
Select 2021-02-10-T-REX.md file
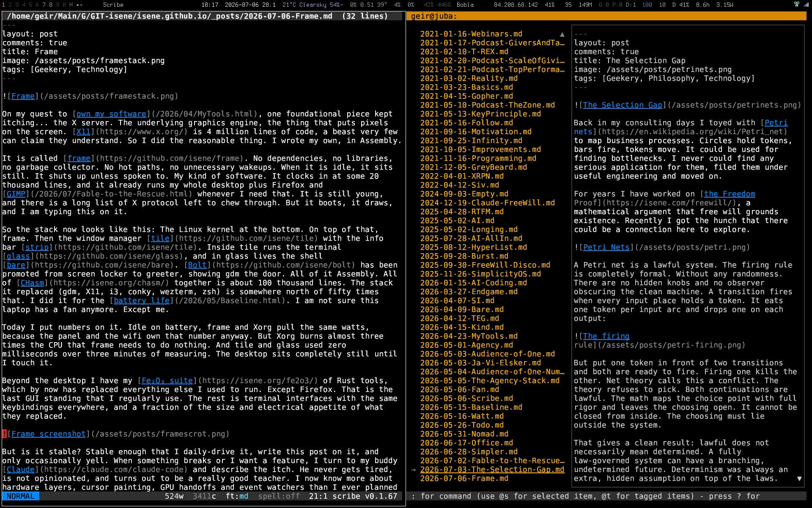pos(464,52)
